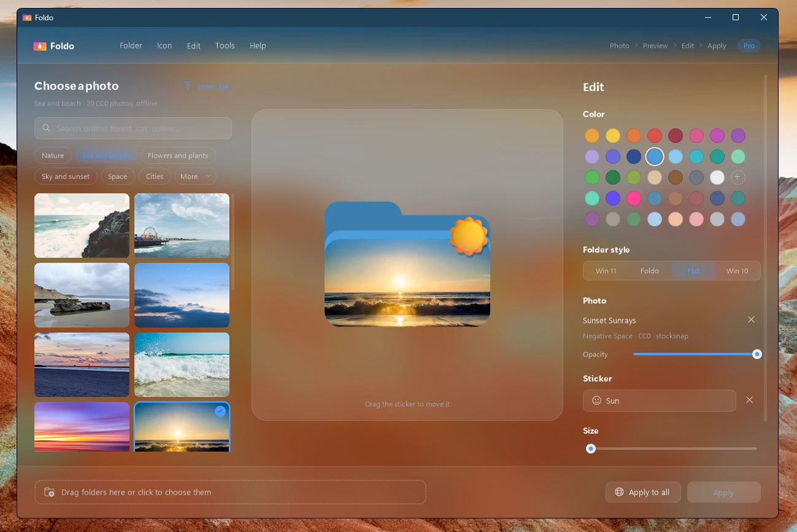797x532 pixels.
Task: Toggle the Sea and beach category chip
Action: 106,156
